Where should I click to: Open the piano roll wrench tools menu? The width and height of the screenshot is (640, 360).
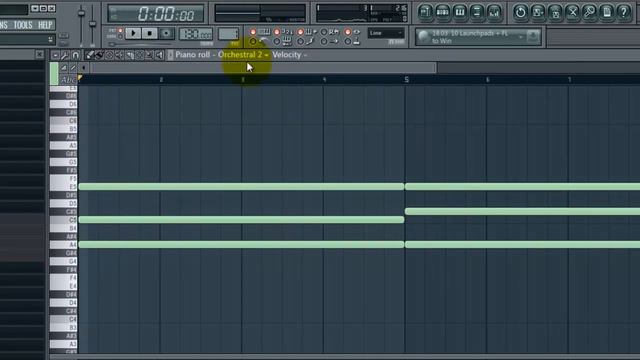[65, 55]
